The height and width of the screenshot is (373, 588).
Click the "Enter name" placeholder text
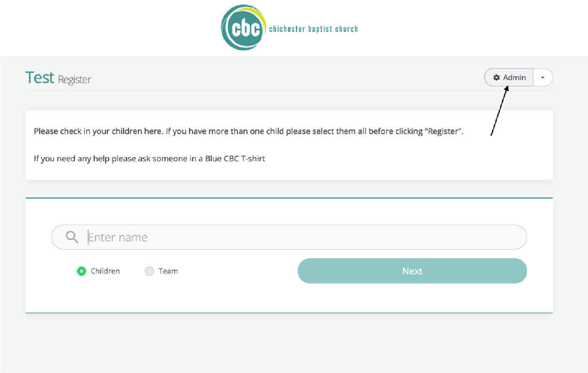(x=118, y=237)
